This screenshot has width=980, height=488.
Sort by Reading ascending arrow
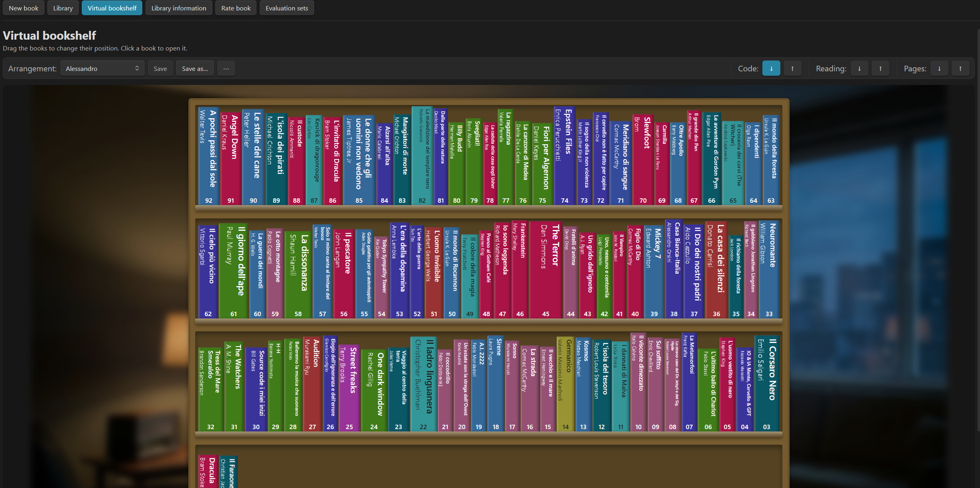point(880,69)
